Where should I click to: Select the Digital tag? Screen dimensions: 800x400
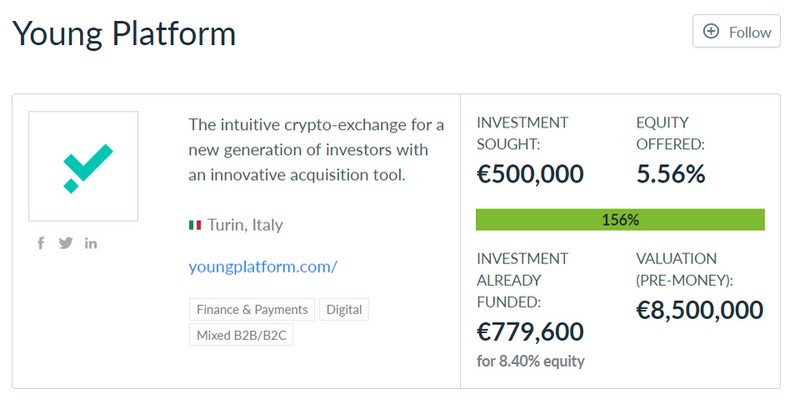[344, 310]
